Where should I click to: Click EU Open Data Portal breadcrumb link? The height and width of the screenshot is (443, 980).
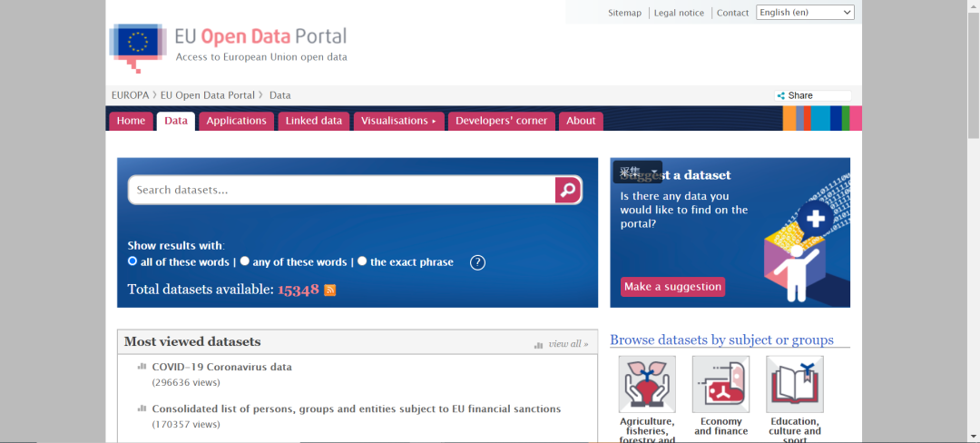tap(208, 95)
